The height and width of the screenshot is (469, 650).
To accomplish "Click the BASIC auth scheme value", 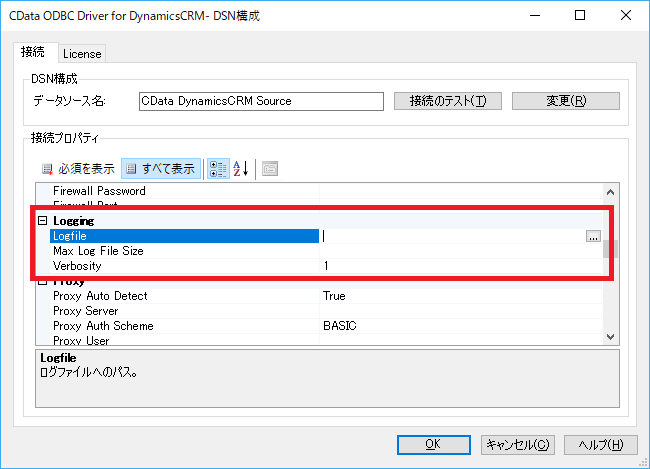I will pos(340,326).
